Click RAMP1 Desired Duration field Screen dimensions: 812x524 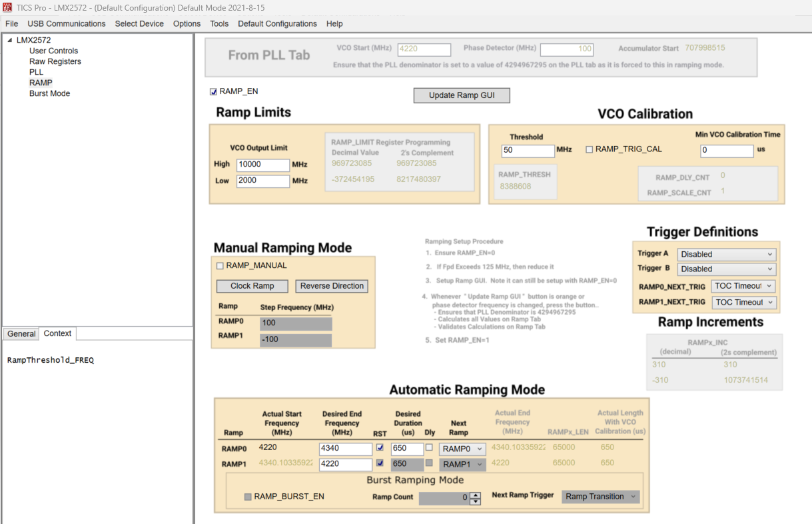tap(408, 465)
